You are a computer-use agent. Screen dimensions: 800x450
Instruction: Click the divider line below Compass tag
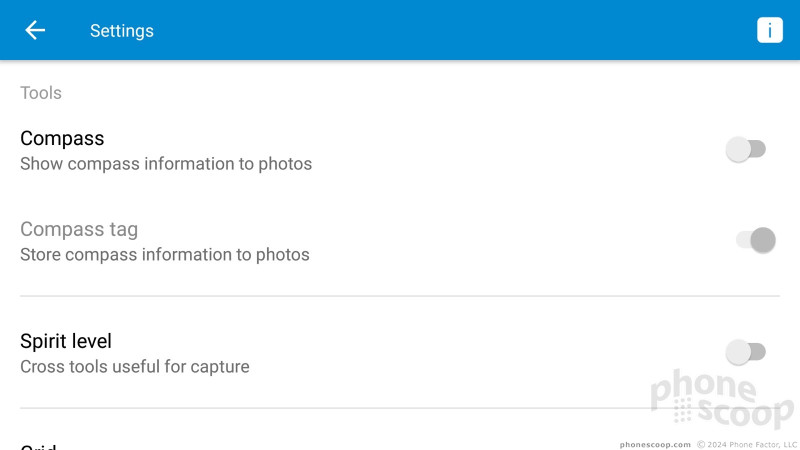click(400, 295)
